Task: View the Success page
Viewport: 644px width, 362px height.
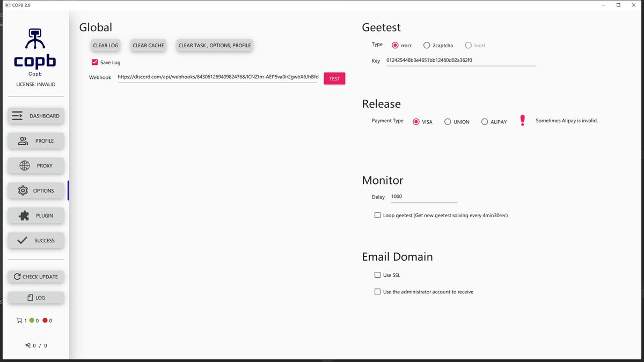Action: coord(36,241)
